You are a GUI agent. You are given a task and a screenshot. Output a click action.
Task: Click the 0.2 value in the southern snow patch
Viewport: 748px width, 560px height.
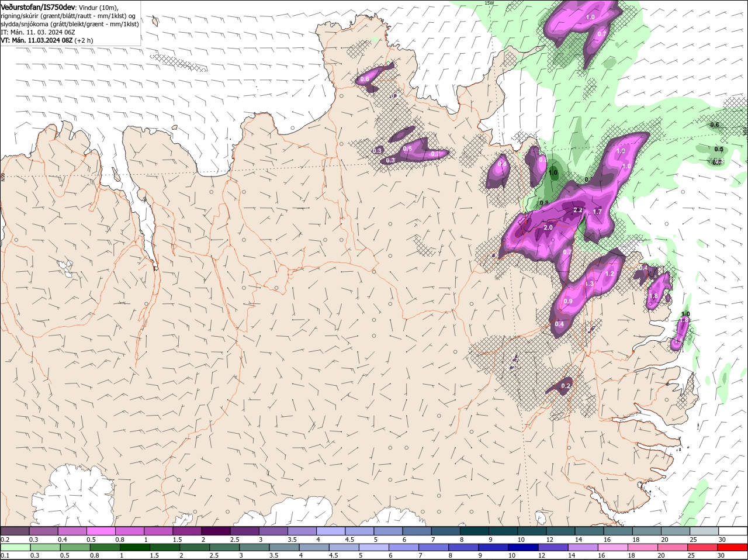[x=565, y=386]
